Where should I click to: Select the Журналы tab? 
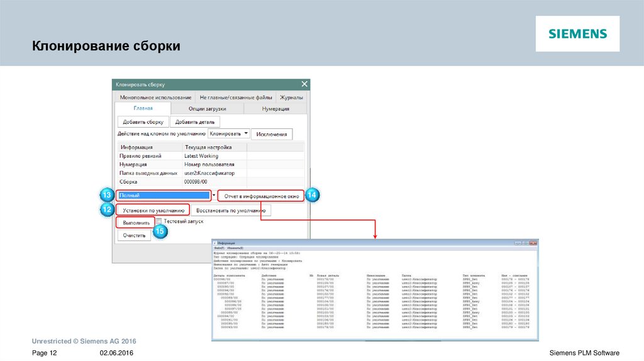[291, 97]
